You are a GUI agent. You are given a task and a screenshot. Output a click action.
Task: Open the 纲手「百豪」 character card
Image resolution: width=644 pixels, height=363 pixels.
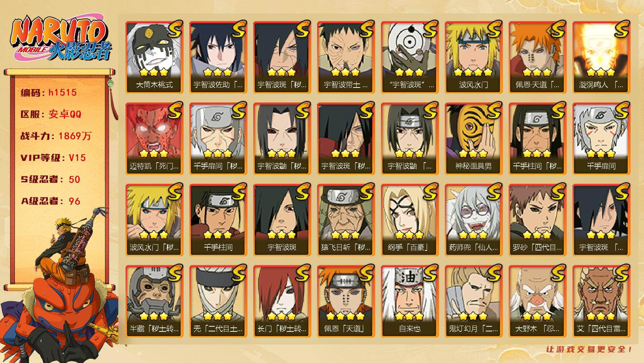[x=410, y=220]
